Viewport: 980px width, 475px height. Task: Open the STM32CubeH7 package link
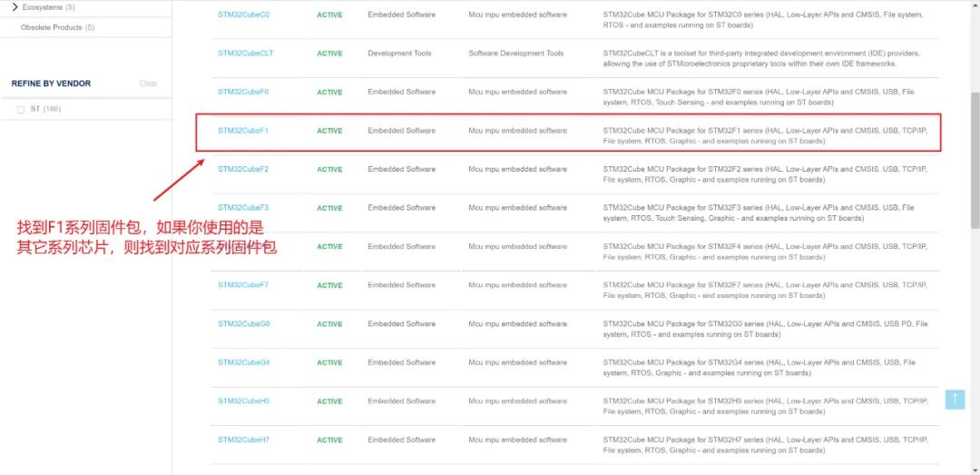pyautogui.click(x=244, y=440)
